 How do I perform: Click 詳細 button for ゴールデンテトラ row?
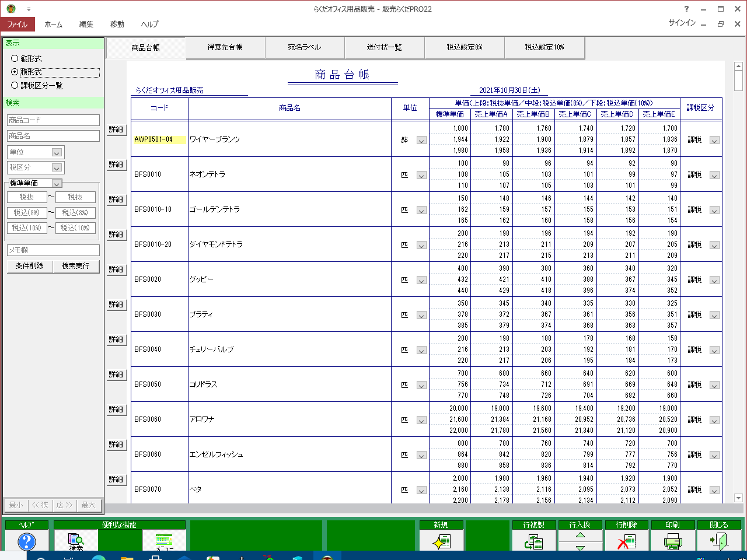point(116,199)
